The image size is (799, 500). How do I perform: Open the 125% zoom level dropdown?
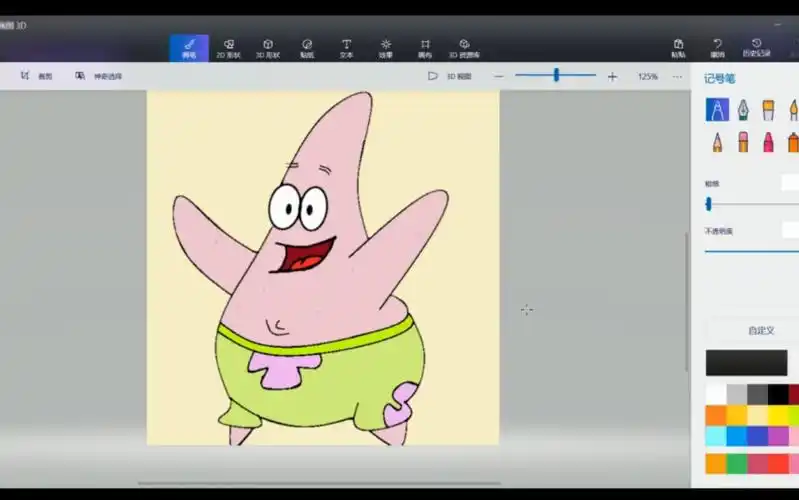(x=647, y=76)
